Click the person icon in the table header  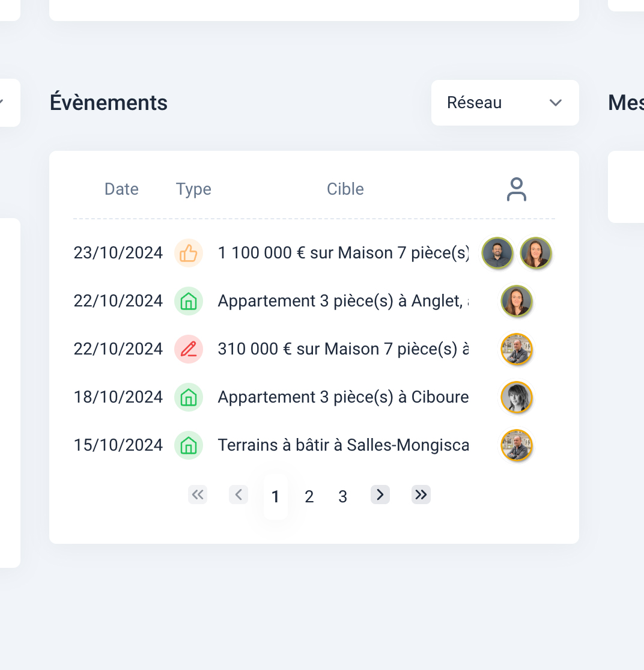click(516, 189)
